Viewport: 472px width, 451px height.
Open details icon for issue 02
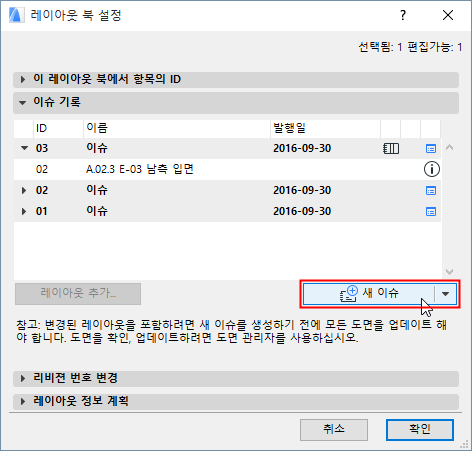[x=431, y=191]
